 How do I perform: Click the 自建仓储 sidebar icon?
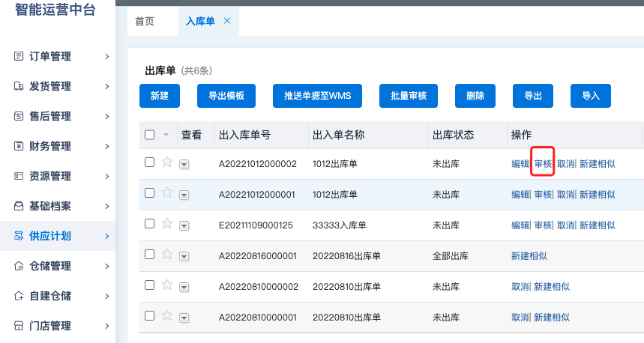click(x=19, y=296)
